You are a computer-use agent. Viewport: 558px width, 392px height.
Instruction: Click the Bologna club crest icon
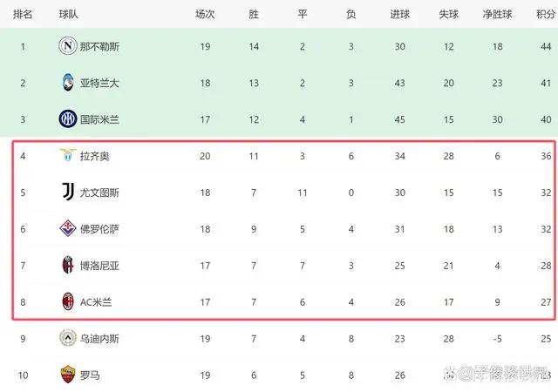67,266
